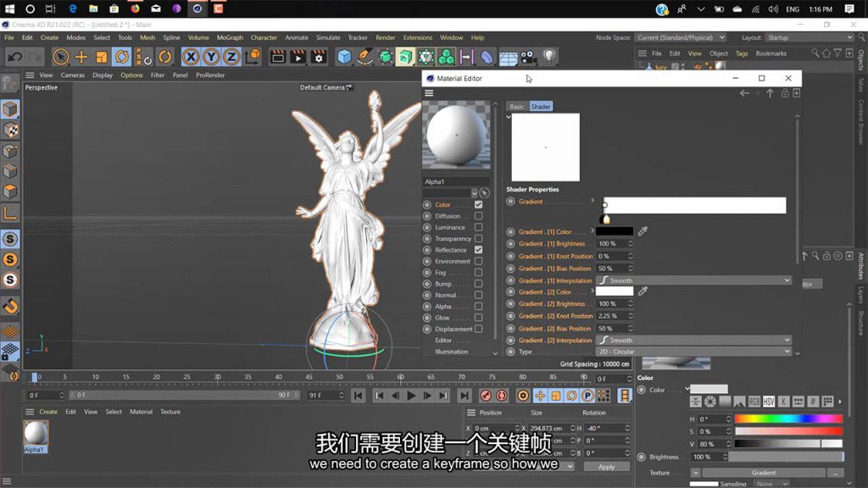The height and width of the screenshot is (488, 868).
Task: Click the Gradient [1] Color black swatch
Action: coord(615,231)
